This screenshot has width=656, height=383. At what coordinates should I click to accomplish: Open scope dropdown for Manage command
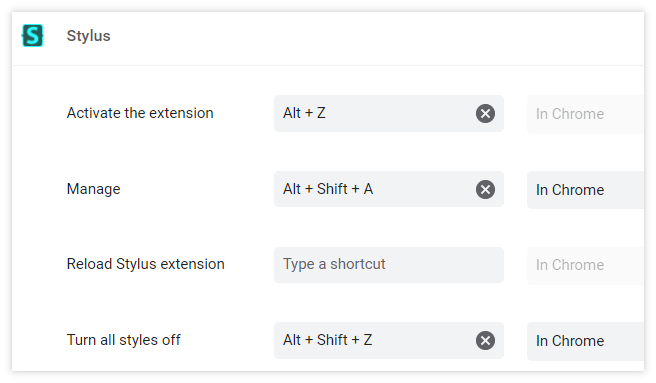pos(585,190)
